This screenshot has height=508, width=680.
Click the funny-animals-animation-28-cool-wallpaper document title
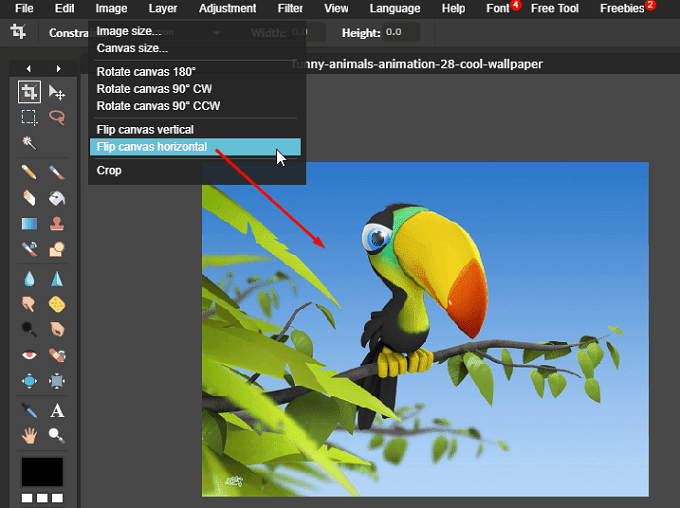[x=417, y=64]
